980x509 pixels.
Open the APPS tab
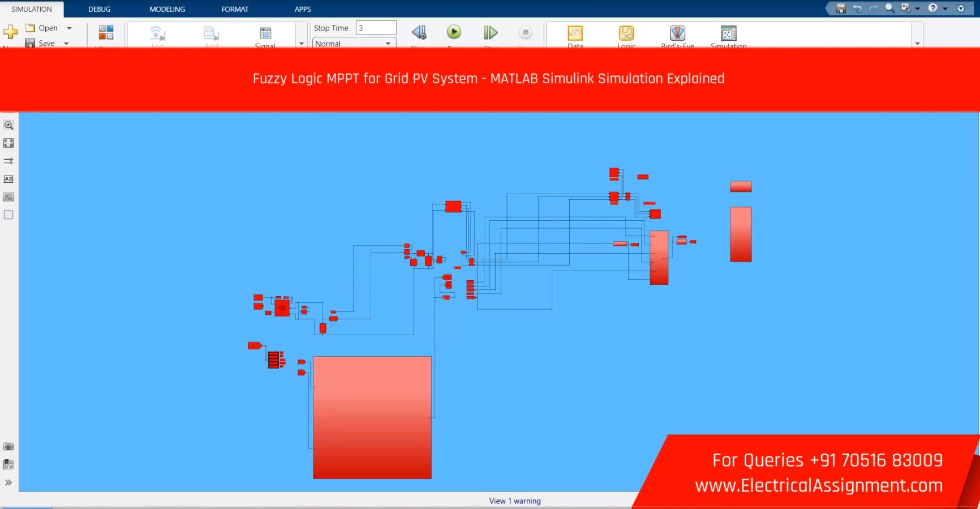coord(303,9)
